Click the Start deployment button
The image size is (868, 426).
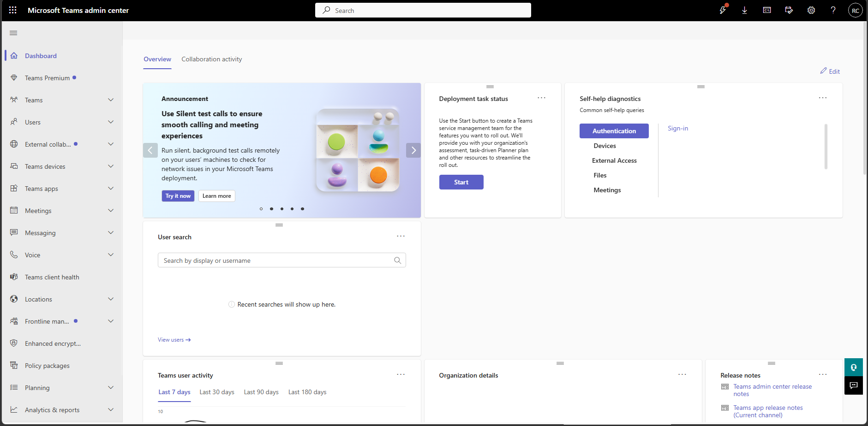tap(461, 182)
